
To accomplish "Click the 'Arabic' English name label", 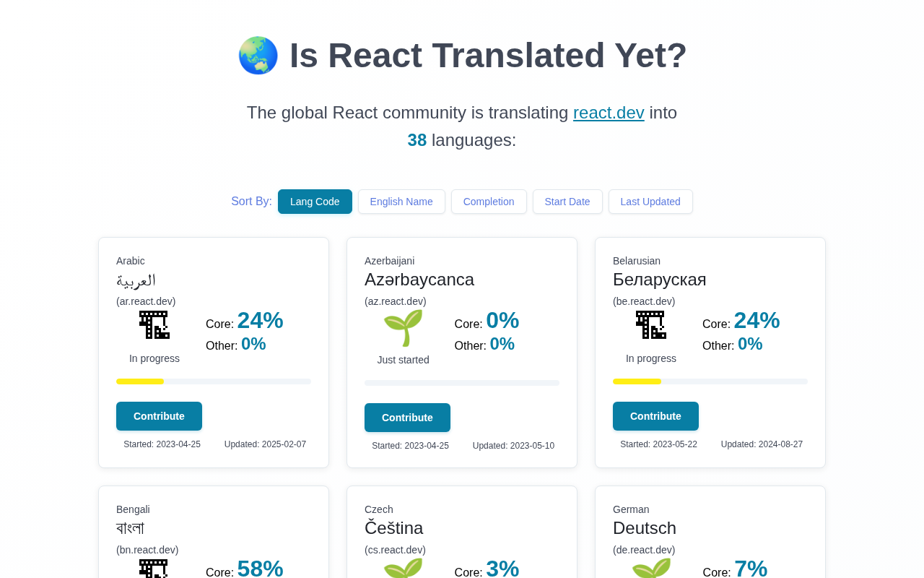I will 131,261.
